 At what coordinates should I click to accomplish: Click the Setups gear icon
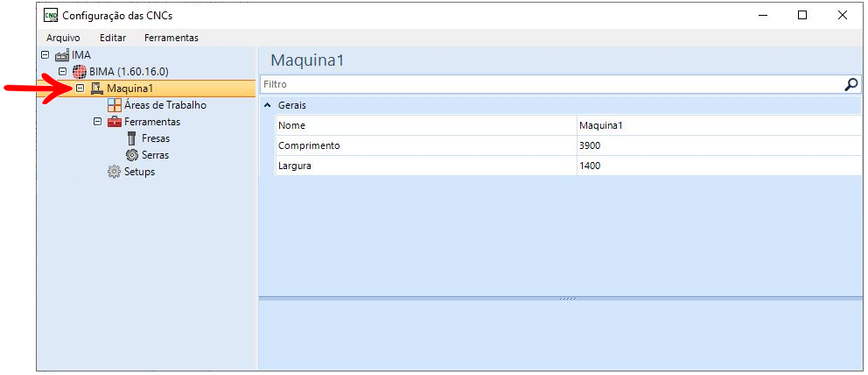pos(114,172)
